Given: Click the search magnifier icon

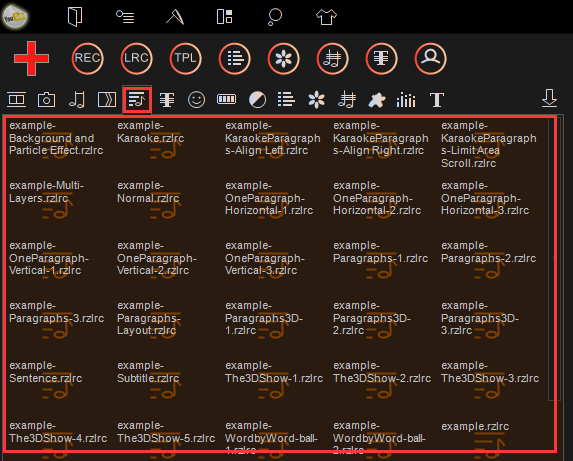Looking at the screenshot, I should point(274,17).
